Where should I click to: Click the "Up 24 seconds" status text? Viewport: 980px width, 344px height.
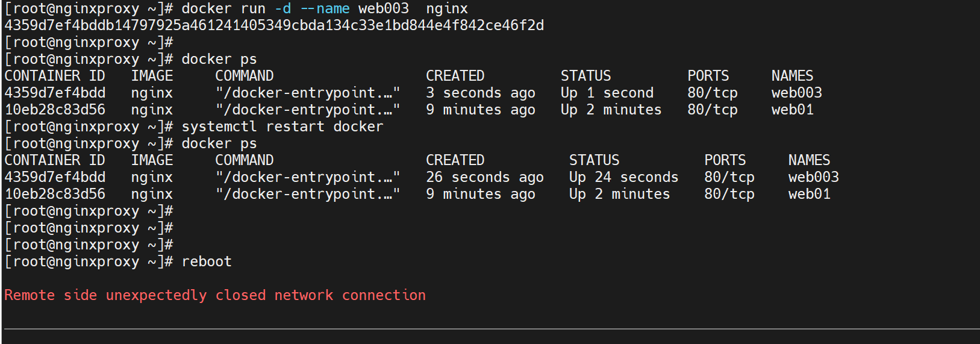[x=623, y=177]
